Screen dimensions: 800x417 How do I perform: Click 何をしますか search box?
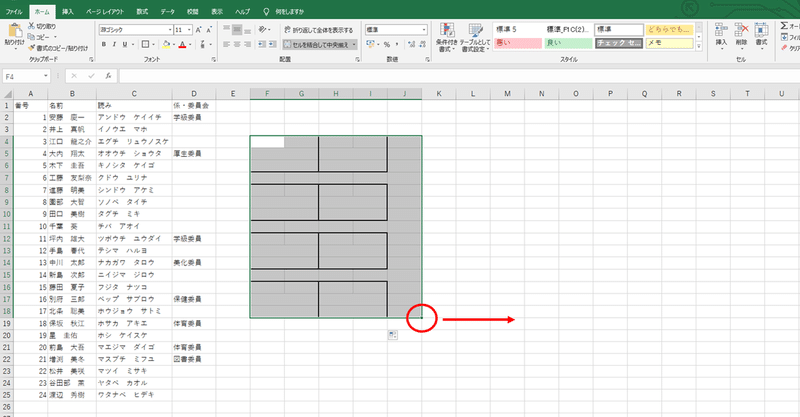click(x=284, y=11)
